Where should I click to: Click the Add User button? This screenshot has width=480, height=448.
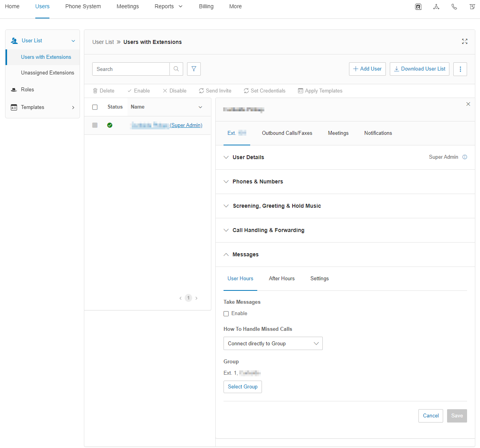(367, 69)
